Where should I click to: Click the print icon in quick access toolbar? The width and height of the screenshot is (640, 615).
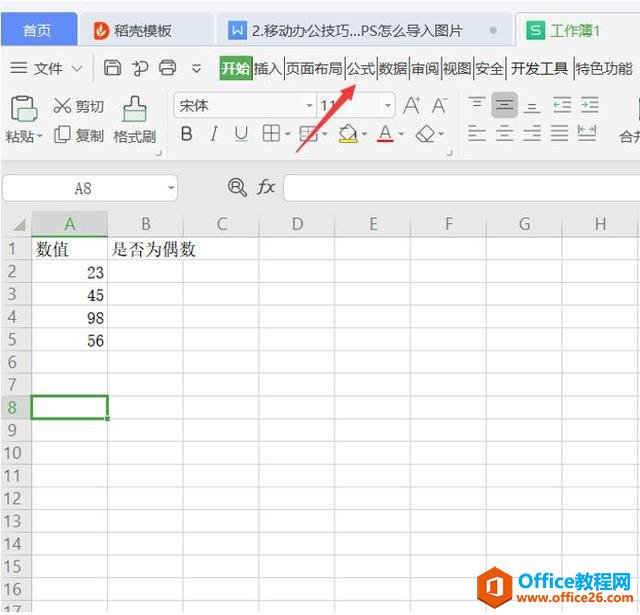168,68
